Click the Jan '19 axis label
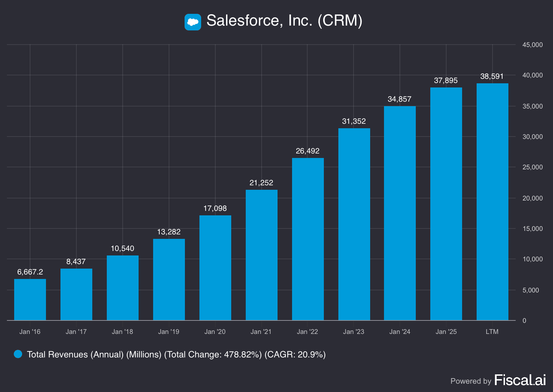The image size is (553, 392). (x=169, y=332)
